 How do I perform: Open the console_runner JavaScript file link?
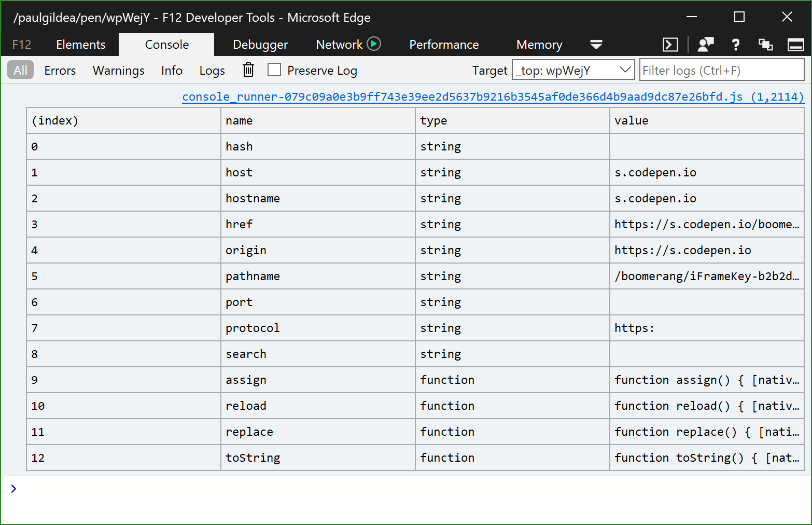(493, 96)
